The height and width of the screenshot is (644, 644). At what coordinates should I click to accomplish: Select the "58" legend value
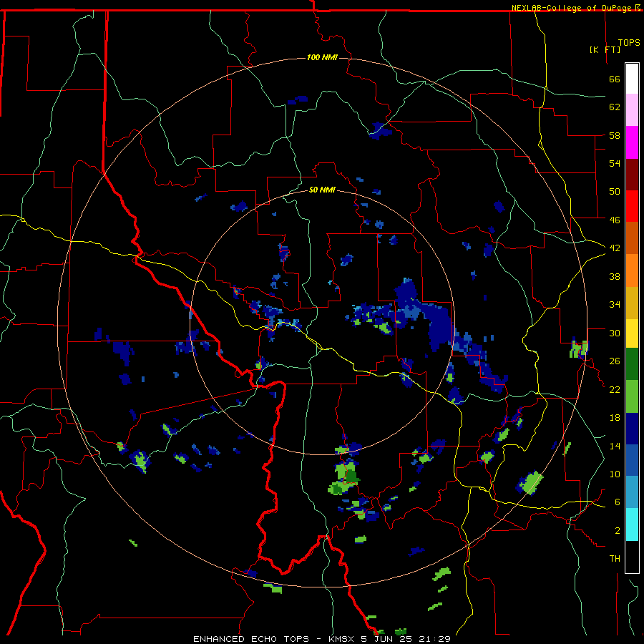point(615,135)
